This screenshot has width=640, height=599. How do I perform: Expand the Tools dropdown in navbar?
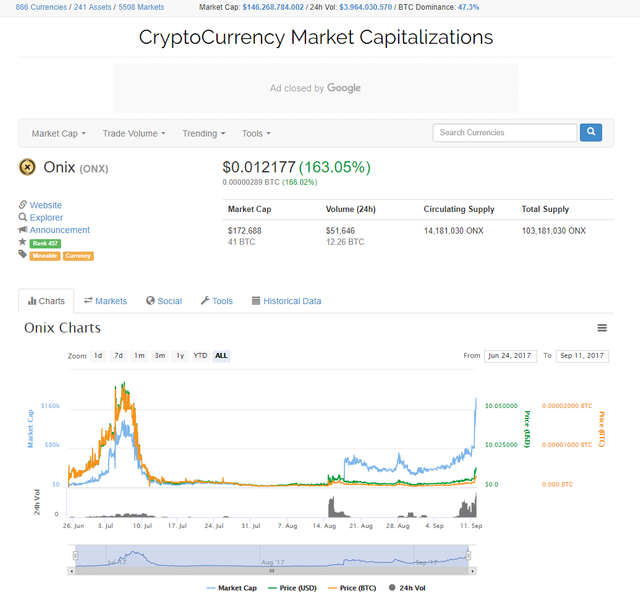(256, 133)
